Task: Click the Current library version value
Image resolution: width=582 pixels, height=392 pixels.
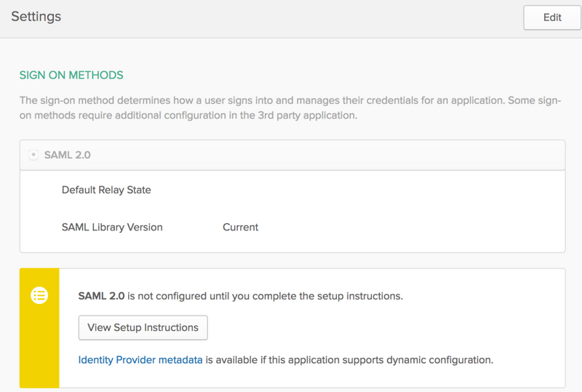Action: (x=240, y=227)
